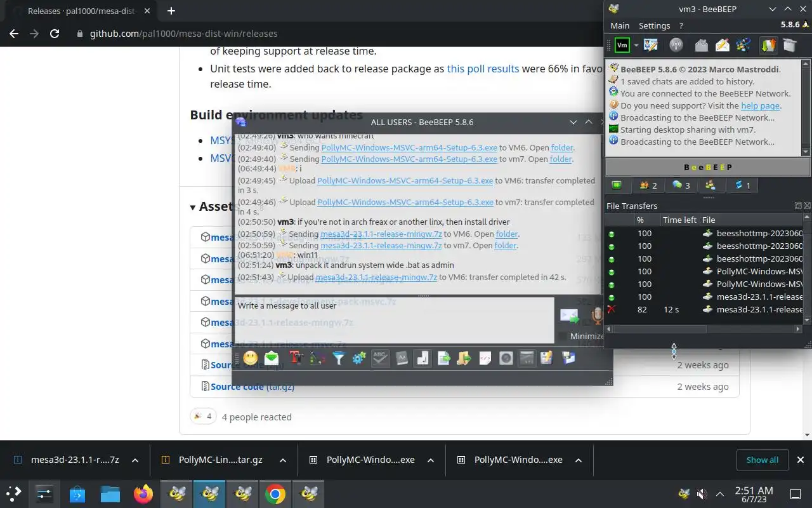
Task: Collapse the Assets section triangle on GitHub
Action: click(x=193, y=207)
